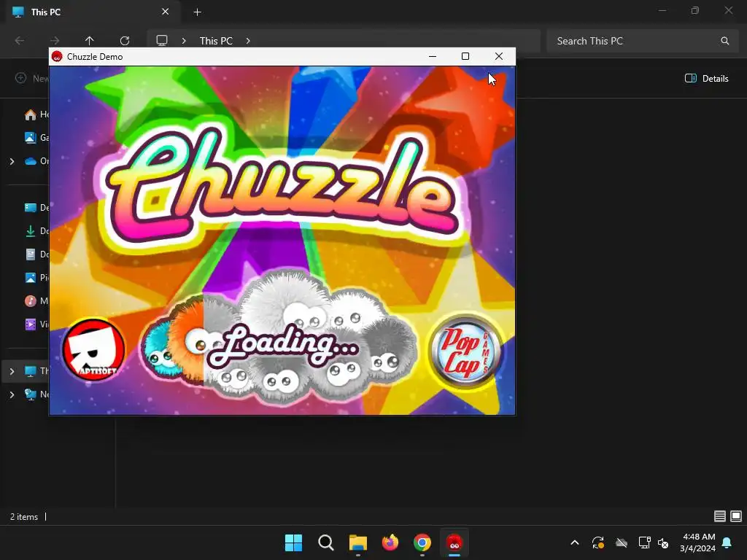This screenshot has height=560, width=747.
Task: Open Home in the navigation pane
Action: coord(36,114)
